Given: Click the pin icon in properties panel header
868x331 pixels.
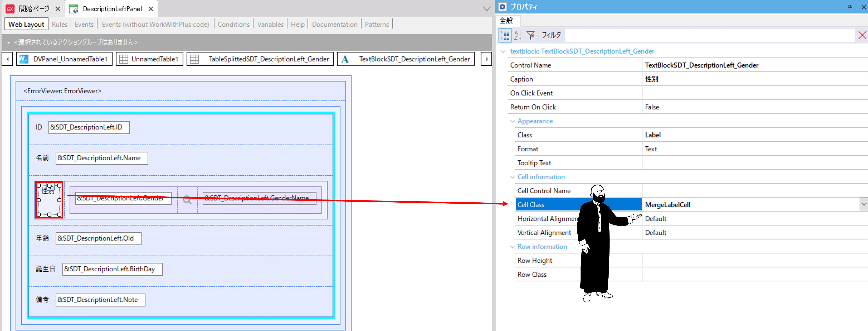Looking at the screenshot, I should click(x=850, y=7).
